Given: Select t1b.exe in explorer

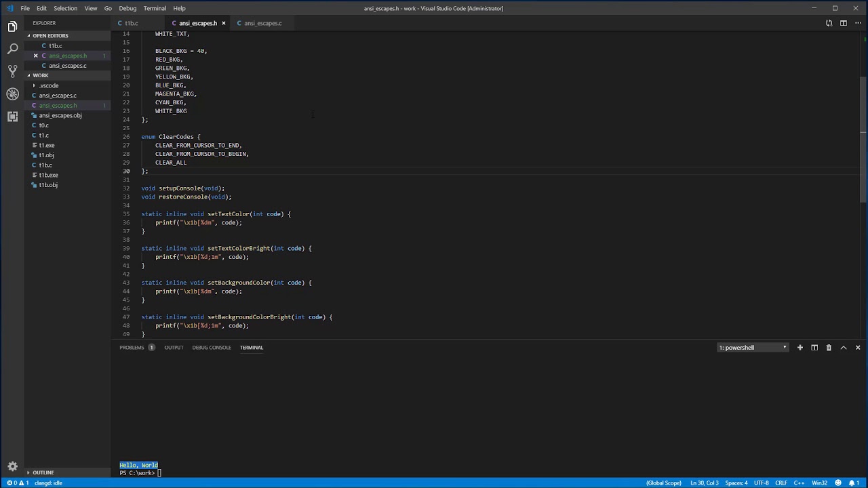Looking at the screenshot, I should tap(48, 175).
